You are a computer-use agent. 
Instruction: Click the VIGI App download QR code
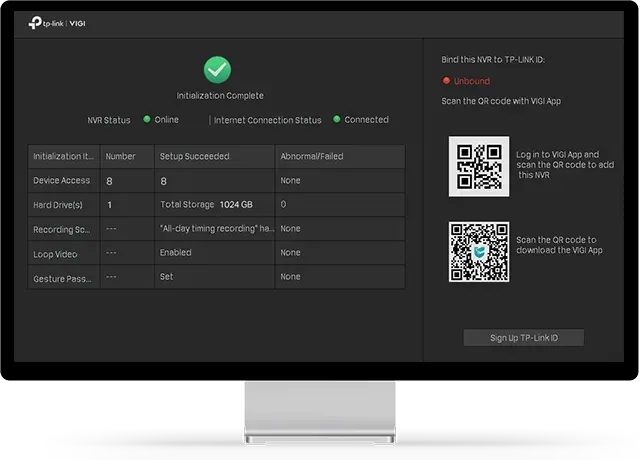click(x=479, y=252)
